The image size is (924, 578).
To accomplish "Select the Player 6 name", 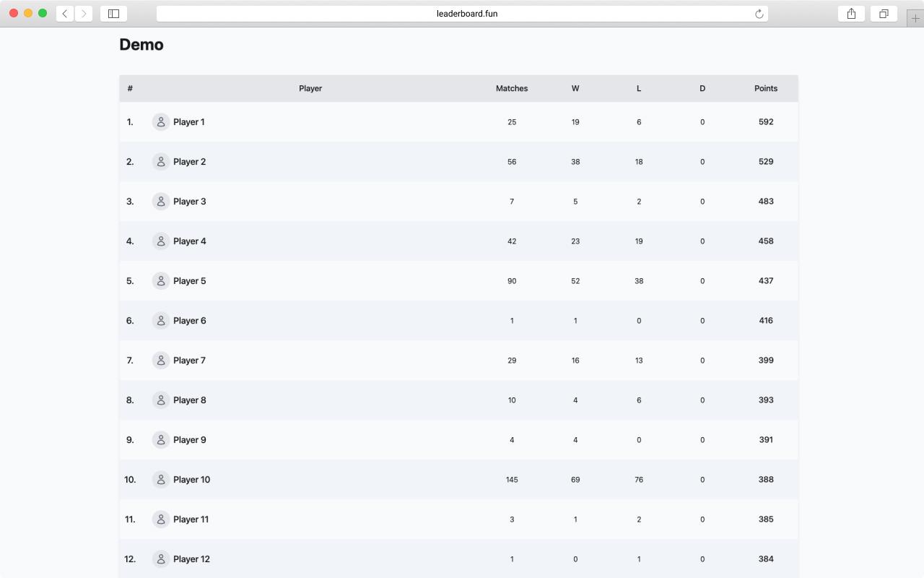I will (190, 321).
